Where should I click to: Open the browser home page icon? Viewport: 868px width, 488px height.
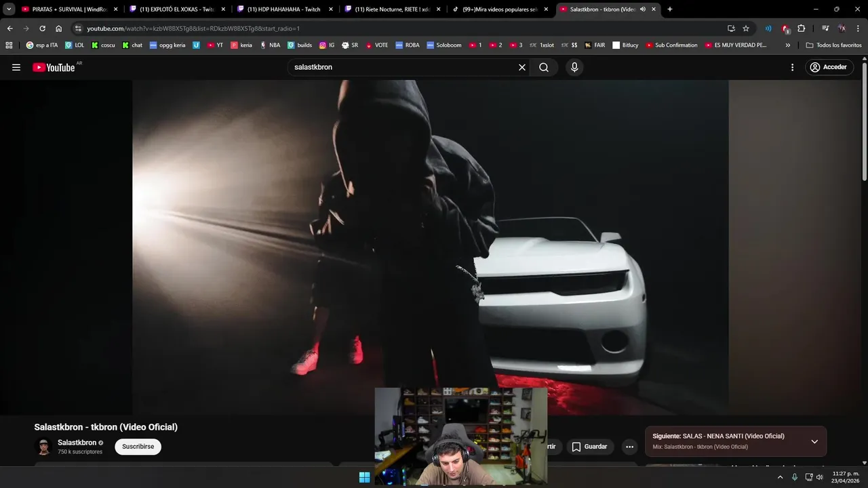58,28
